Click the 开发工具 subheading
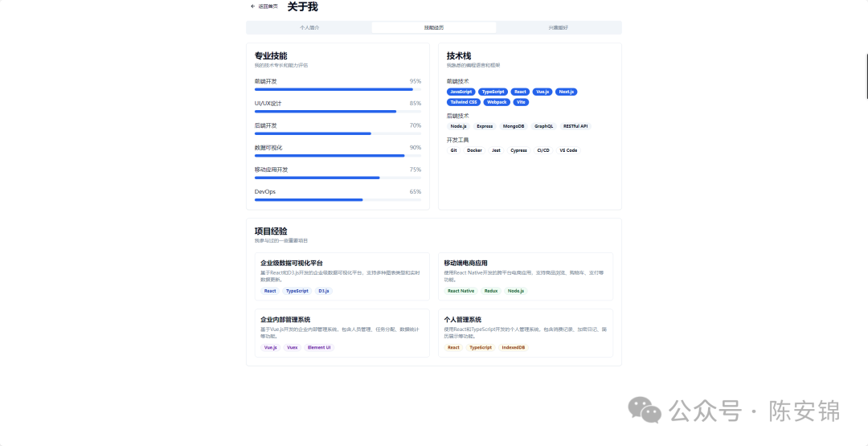The image size is (868, 446). (458, 140)
